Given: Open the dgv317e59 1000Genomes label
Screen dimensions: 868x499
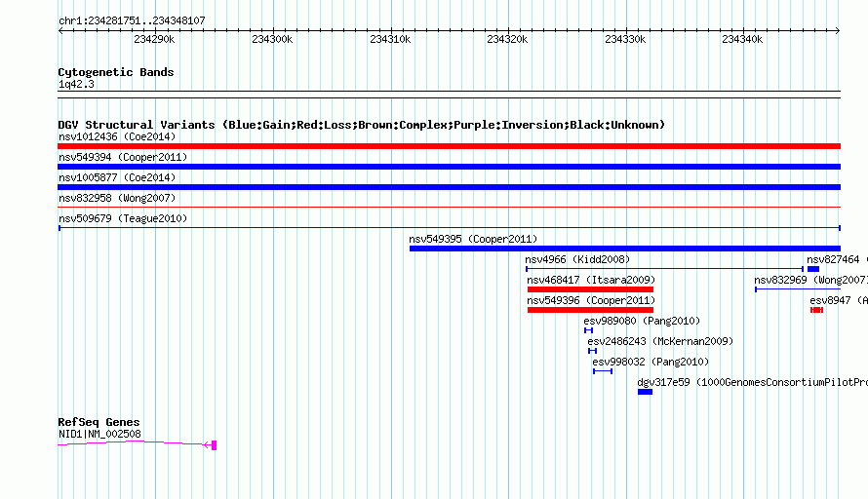Looking at the screenshot, I should click(x=752, y=382).
